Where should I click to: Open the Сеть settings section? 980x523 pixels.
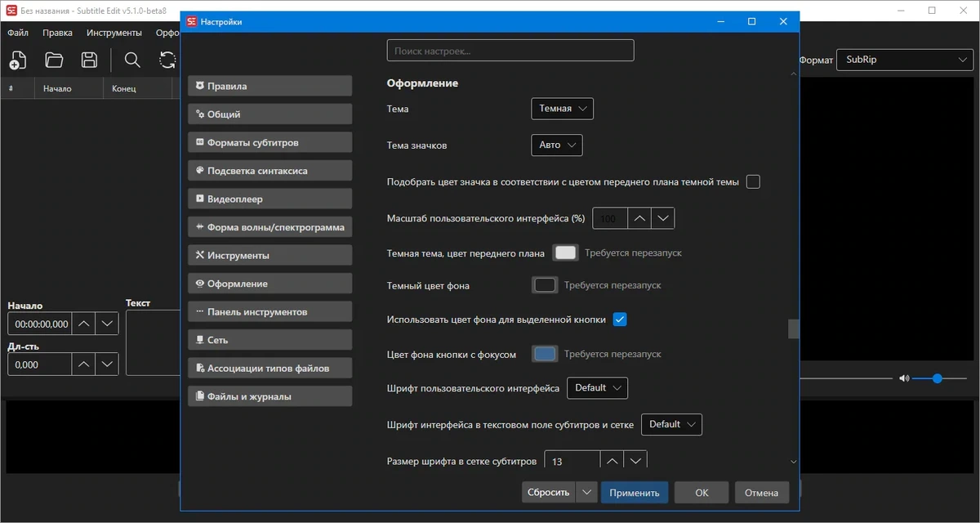pyautogui.click(x=270, y=340)
